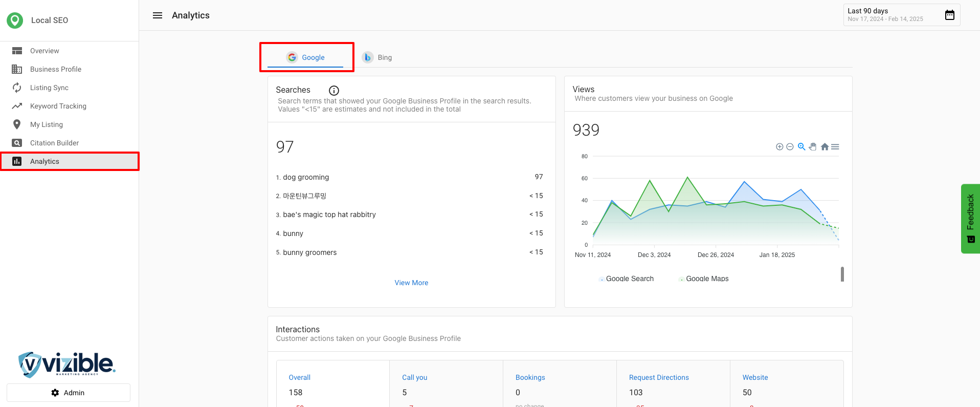Click the Views chart legend scrollbar

click(842, 274)
